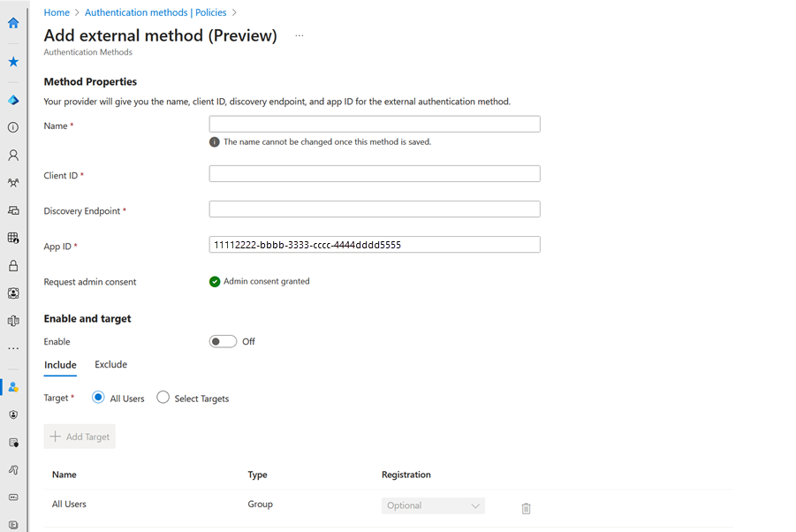Open the Registration dropdown showing Optional
Viewport: 796px width, 532px height.
coord(433,505)
